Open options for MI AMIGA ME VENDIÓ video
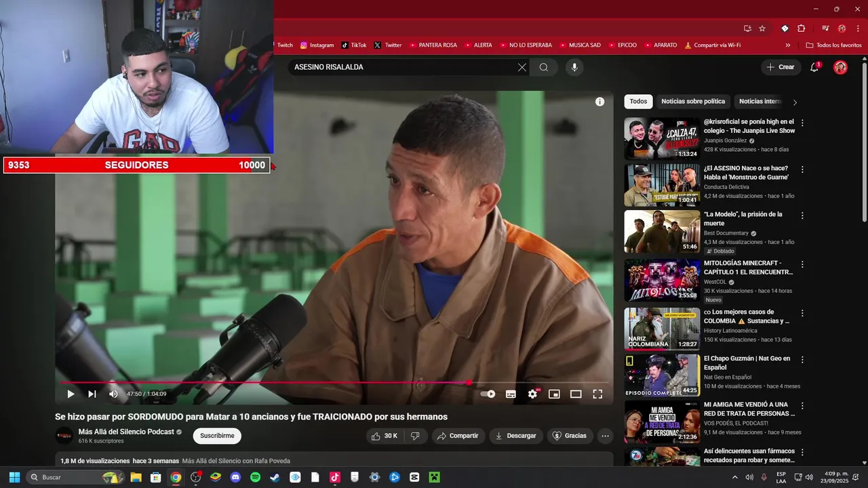This screenshot has width=868, height=488. coord(802,406)
